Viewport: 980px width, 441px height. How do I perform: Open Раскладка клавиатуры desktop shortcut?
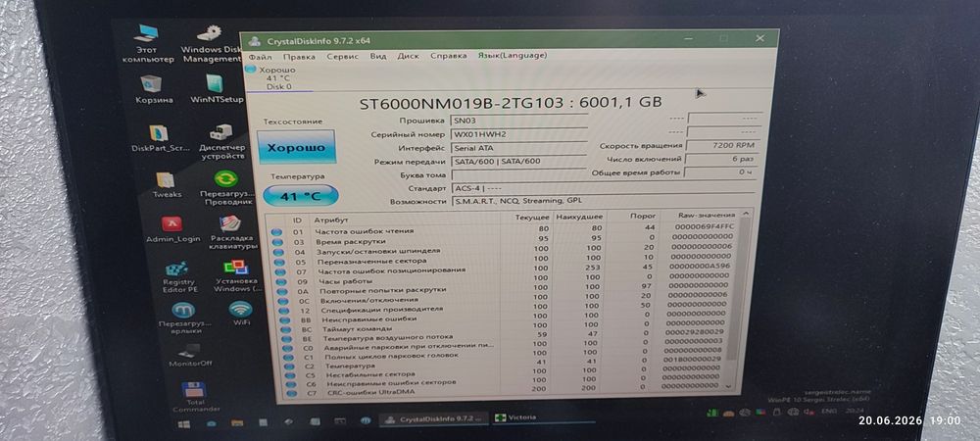[x=232, y=232]
